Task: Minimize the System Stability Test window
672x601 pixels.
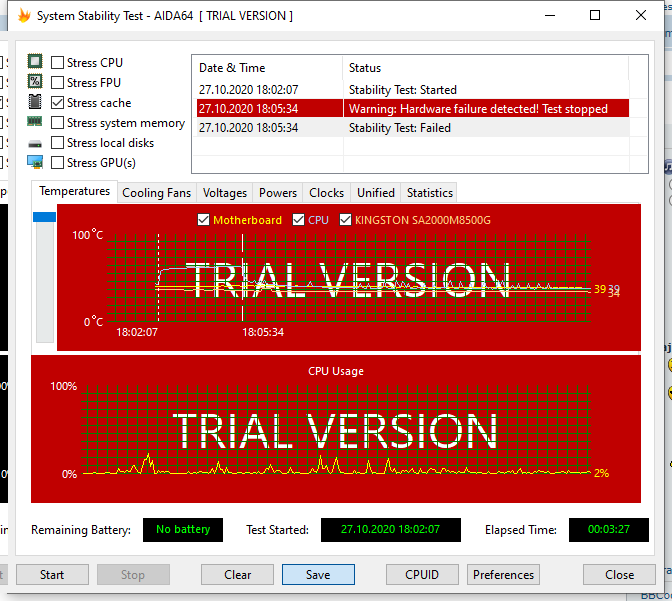Action: pyautogui.click(x=550, y=15)
